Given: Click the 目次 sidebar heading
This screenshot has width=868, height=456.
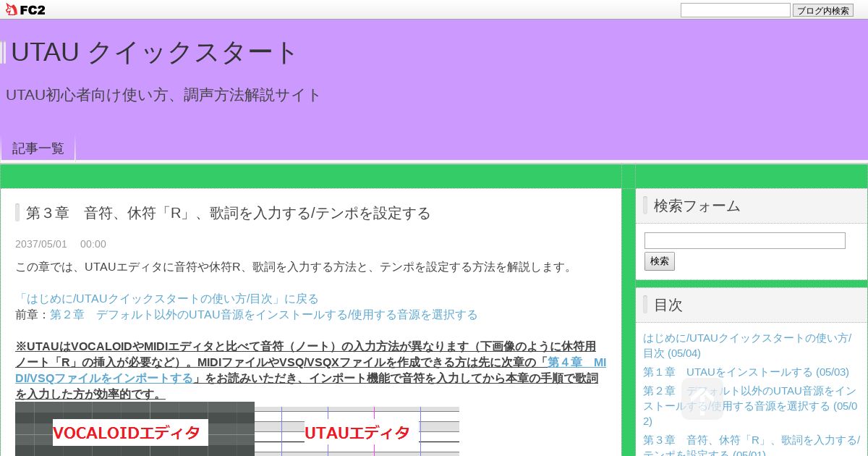Looking at the screenshot, I should tap(668, 305).
